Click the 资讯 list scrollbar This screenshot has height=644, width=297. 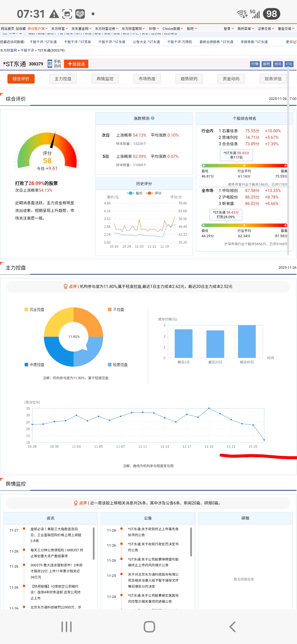[x=94, y=543]
